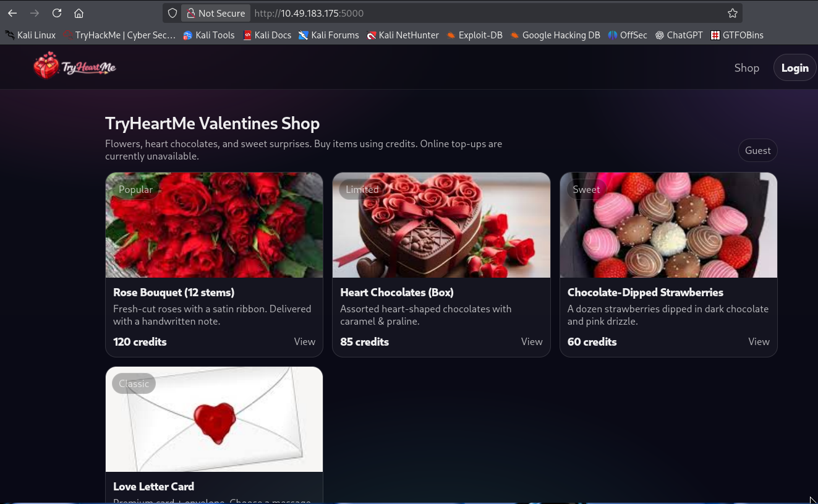View the Heart Chocolates box

pos(531,341)
